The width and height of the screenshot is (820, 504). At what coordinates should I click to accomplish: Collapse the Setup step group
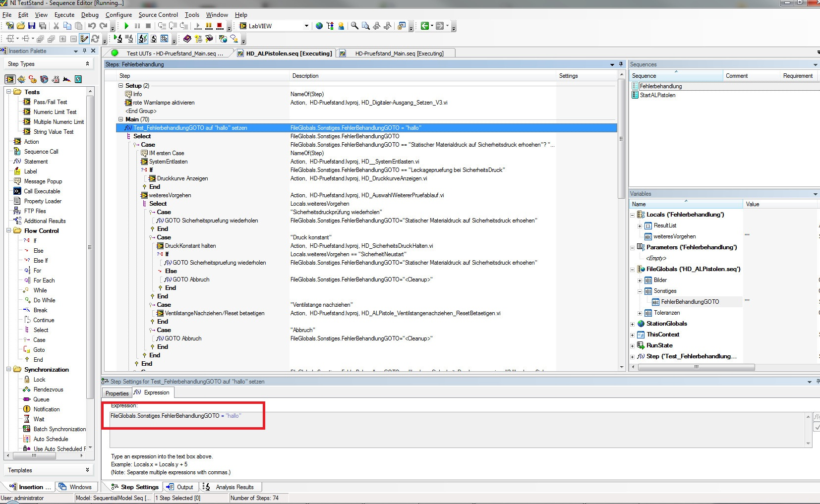point(120,86)
